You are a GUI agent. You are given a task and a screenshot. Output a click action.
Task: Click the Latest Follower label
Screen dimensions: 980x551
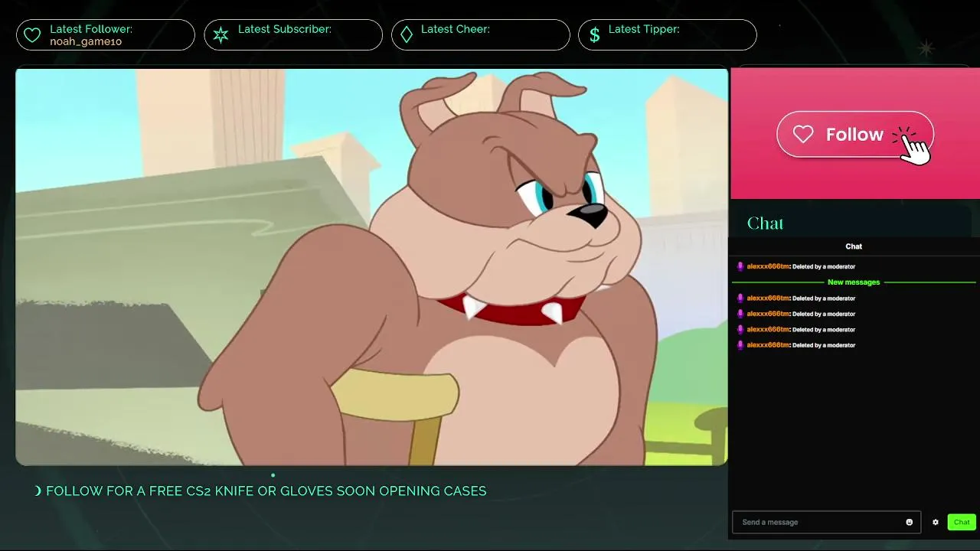91,29
